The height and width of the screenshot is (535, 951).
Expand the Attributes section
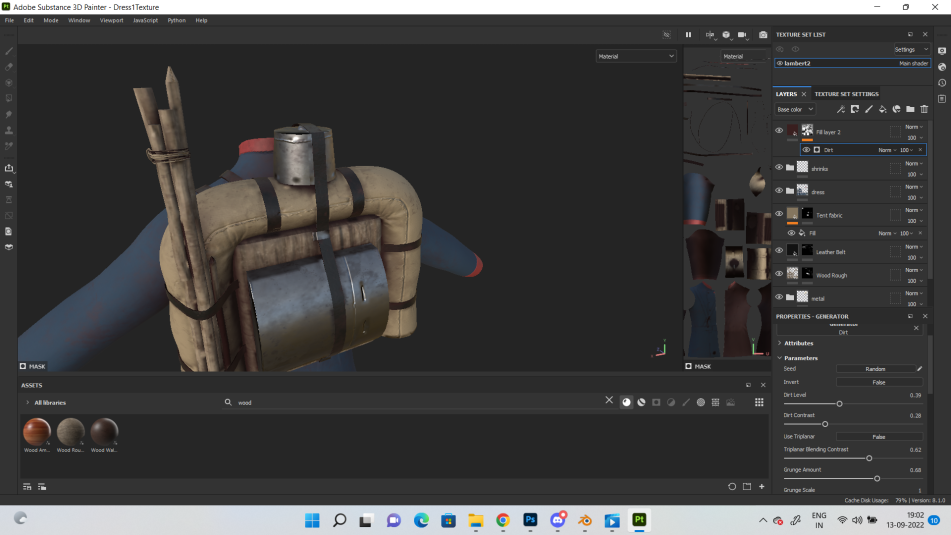coord(798,343)
